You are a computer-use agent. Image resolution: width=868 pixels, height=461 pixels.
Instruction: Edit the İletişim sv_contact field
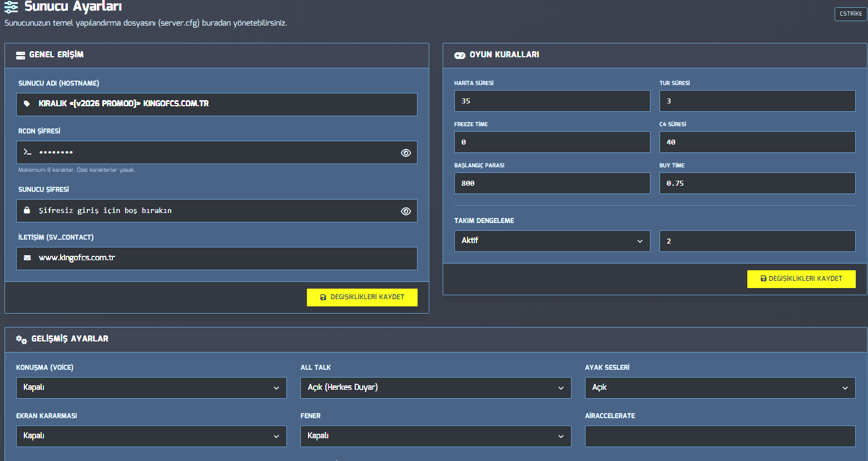217,259
